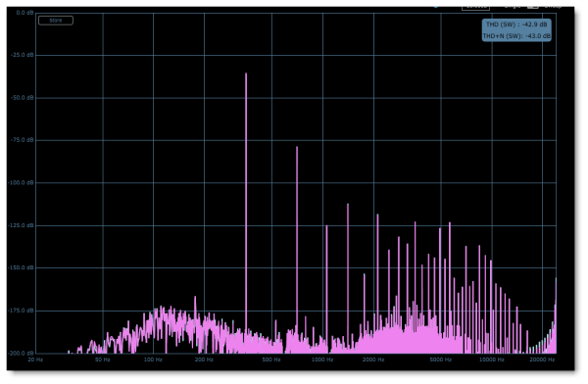Image resolution: width=588 pixels, height=384 pixels.
Task: Click the 200 Hz frequency label
Action: click(x=204, y=360)
